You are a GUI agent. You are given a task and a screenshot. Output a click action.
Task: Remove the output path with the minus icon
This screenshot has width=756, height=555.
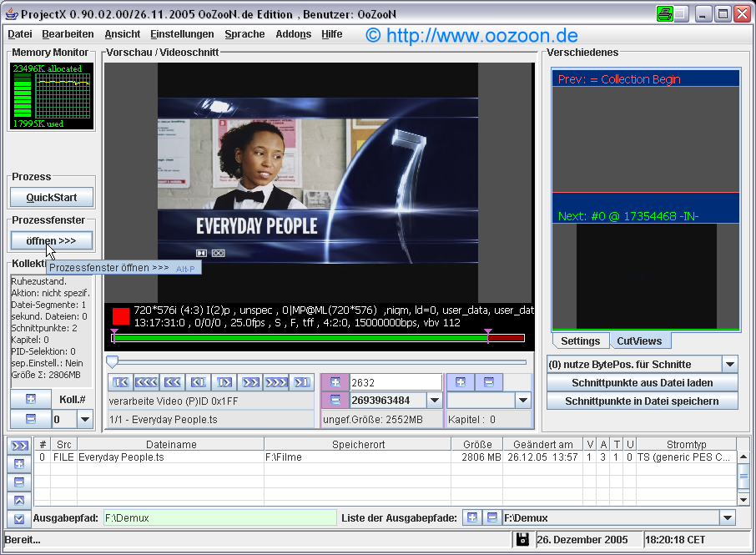pos(491,518)
